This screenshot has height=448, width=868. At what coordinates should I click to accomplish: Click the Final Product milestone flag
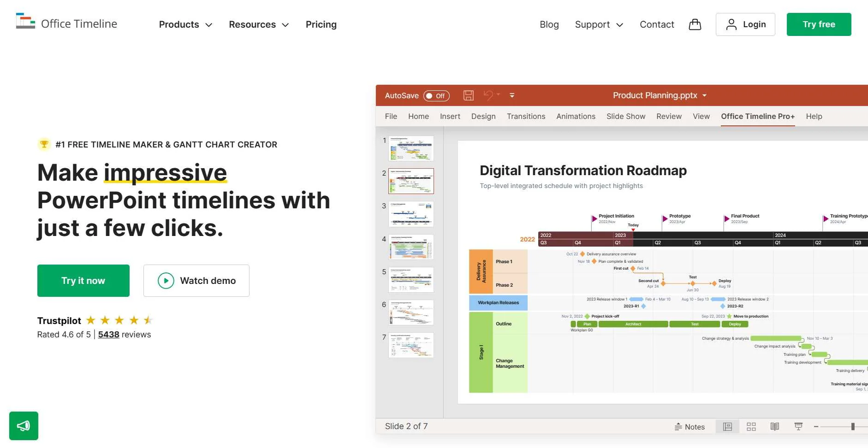coord(727,218)
